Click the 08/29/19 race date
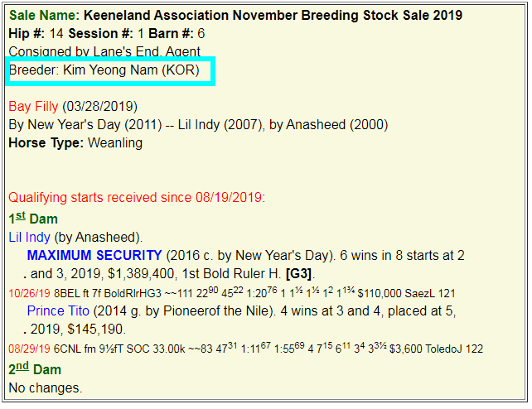The height and width of the screenshot is (409, 532). click(29, 349)
